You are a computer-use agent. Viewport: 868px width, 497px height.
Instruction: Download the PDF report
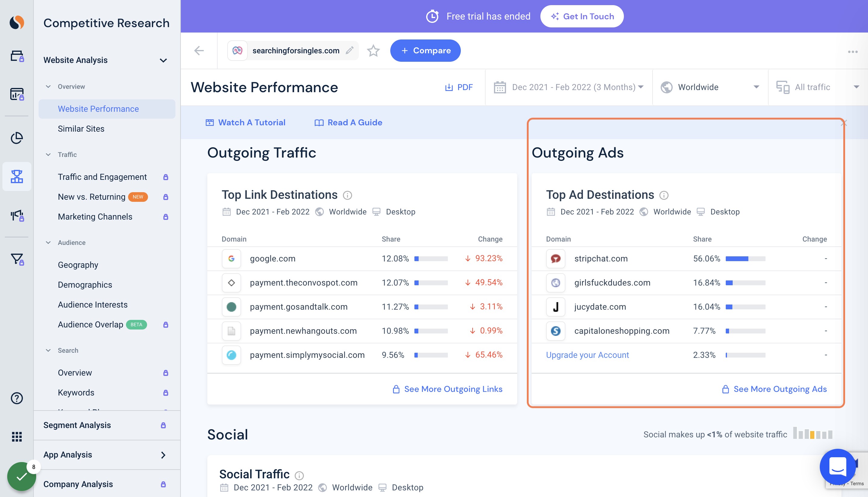459,87
